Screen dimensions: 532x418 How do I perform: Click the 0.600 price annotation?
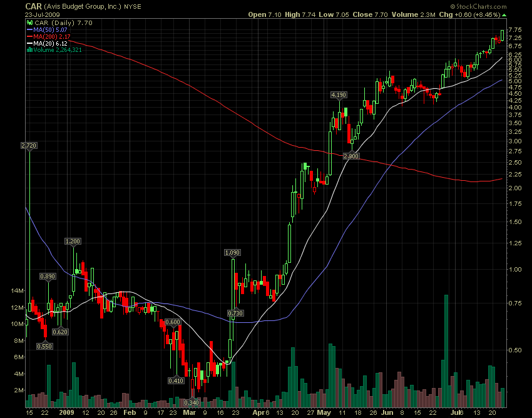(173, 322)
